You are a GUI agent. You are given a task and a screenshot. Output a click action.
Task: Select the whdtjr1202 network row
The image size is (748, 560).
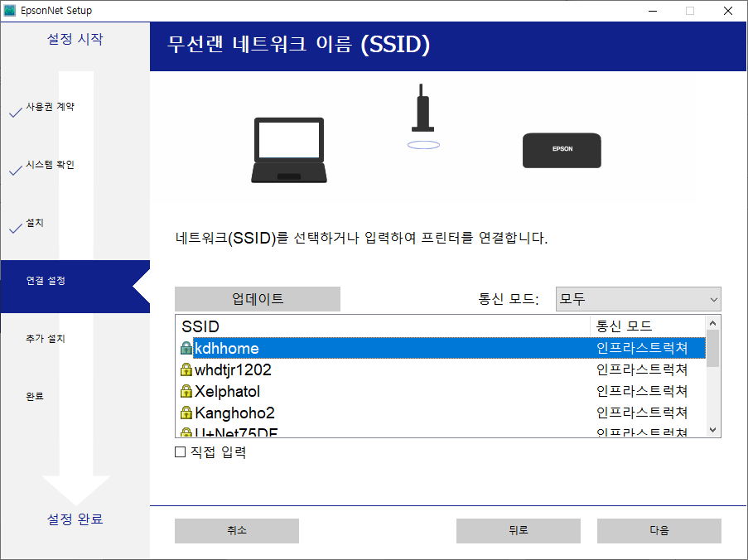(442, 369)
